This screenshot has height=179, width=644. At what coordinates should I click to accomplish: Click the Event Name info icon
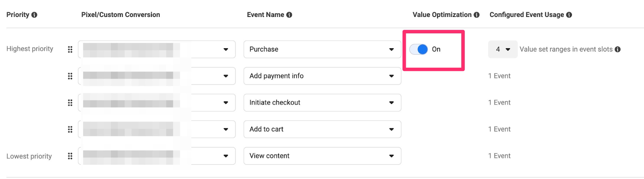coord(289,15)
